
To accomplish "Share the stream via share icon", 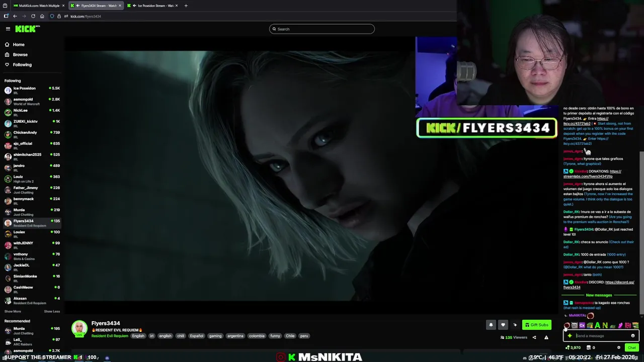I will (534, 337).
